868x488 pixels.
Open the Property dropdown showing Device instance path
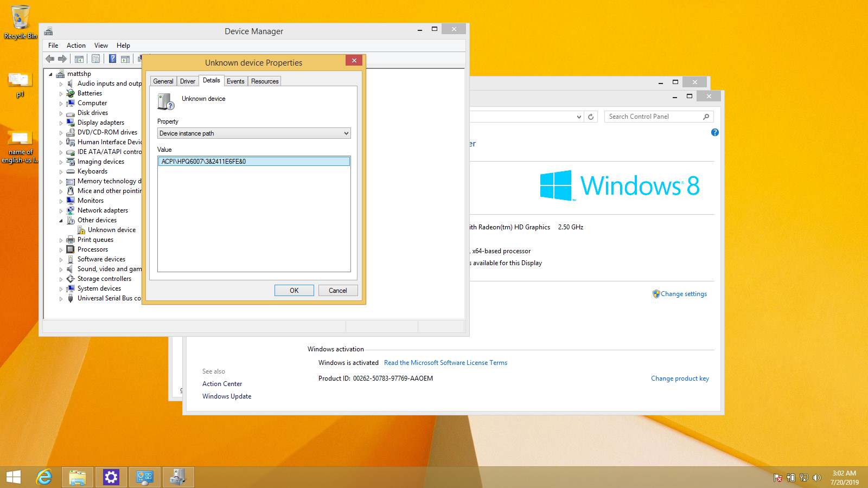point(254,133)
